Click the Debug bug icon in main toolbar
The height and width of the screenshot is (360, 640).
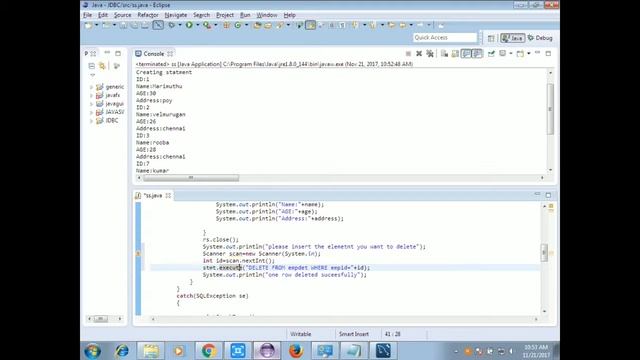click(171, 25)
